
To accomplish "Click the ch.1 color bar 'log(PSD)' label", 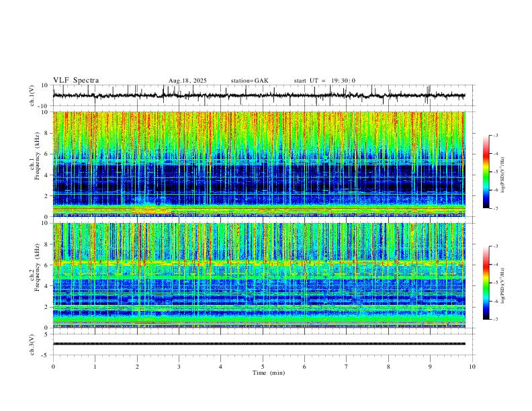I will (502, 175).
